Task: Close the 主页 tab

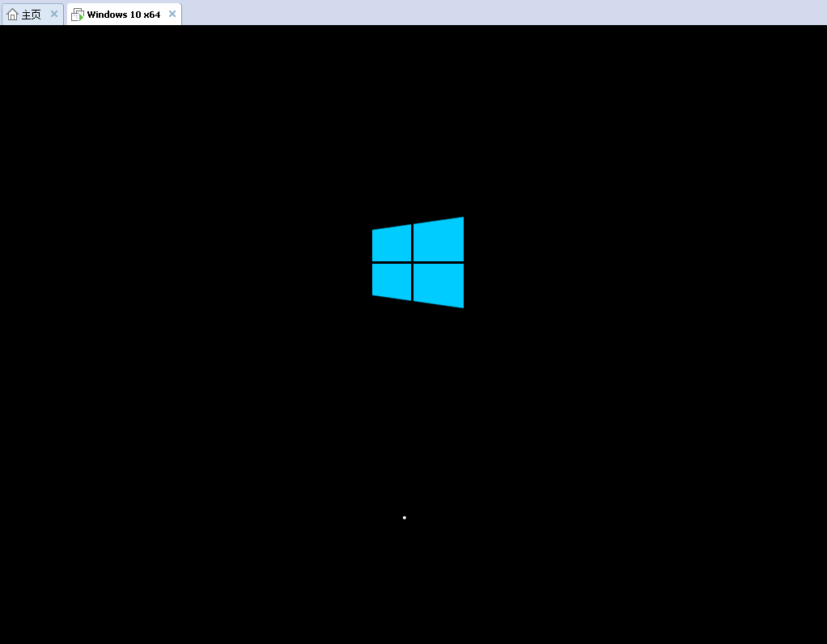Action: pyautogui.click(x=54, y=14)
